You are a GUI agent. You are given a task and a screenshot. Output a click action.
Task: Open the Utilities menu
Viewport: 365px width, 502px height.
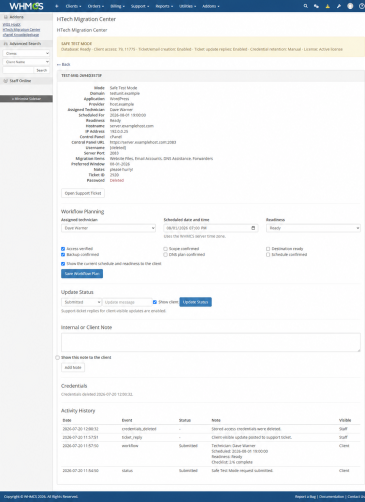[188, 6]
